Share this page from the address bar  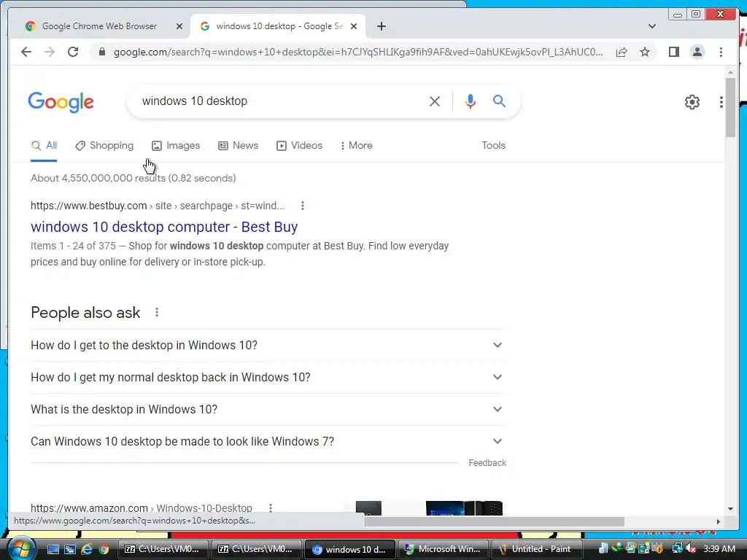622,52
